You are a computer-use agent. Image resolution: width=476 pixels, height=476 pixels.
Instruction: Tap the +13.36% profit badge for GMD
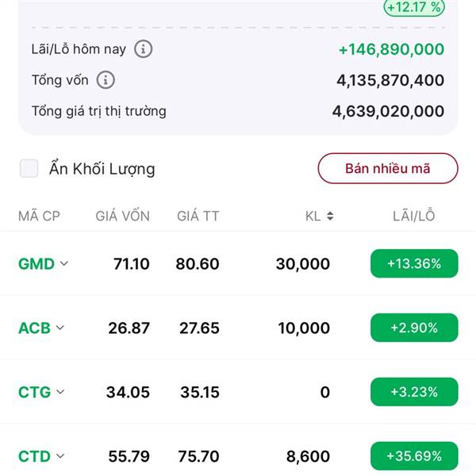pyautogui.click(x=414, y=263)
